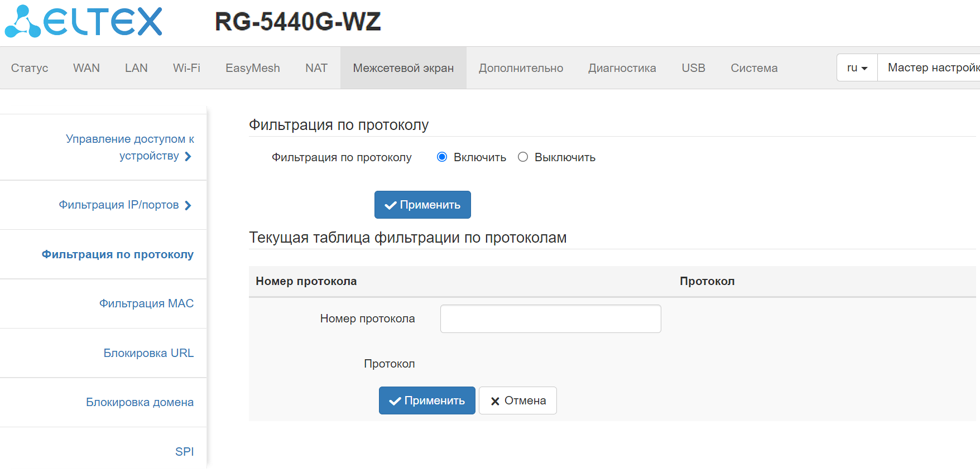This screenshot has height=473, width=980.
Task: Open the Система tab
Action: click(x=753, y=68)
